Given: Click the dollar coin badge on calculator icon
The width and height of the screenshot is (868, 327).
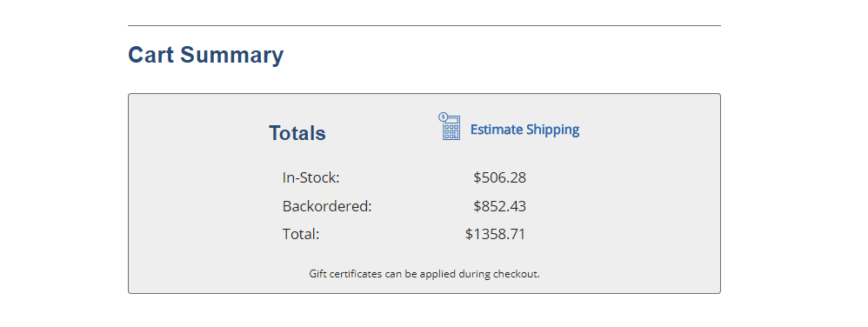Looking at the screenshot, I should pyautogui.click(x=443, y=117).
